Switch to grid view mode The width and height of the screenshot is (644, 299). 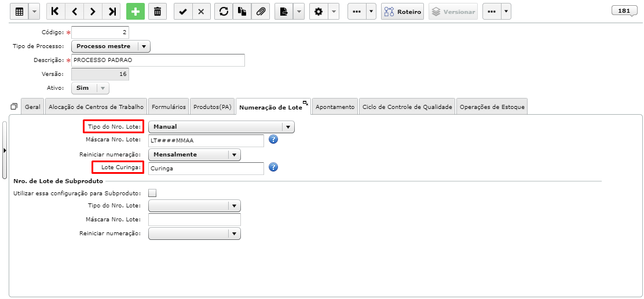[x=19, y=12]
